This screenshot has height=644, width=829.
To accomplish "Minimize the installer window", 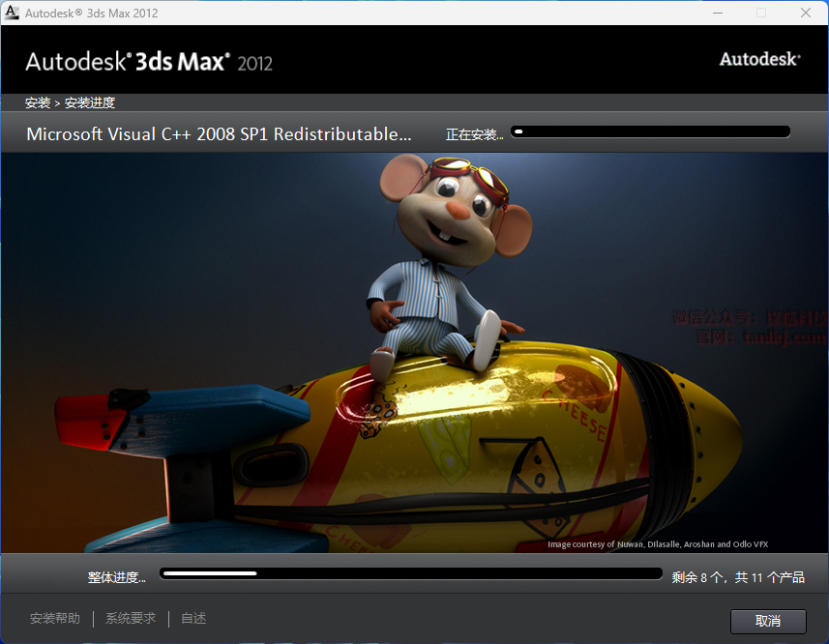I will (x=717, y=13).
